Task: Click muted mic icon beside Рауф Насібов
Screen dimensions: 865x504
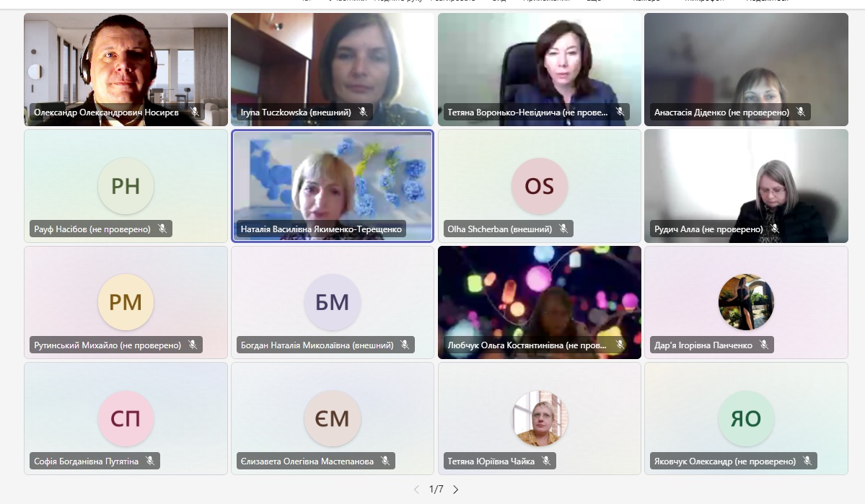Action: pyautogui.click(x=162, y=229)
